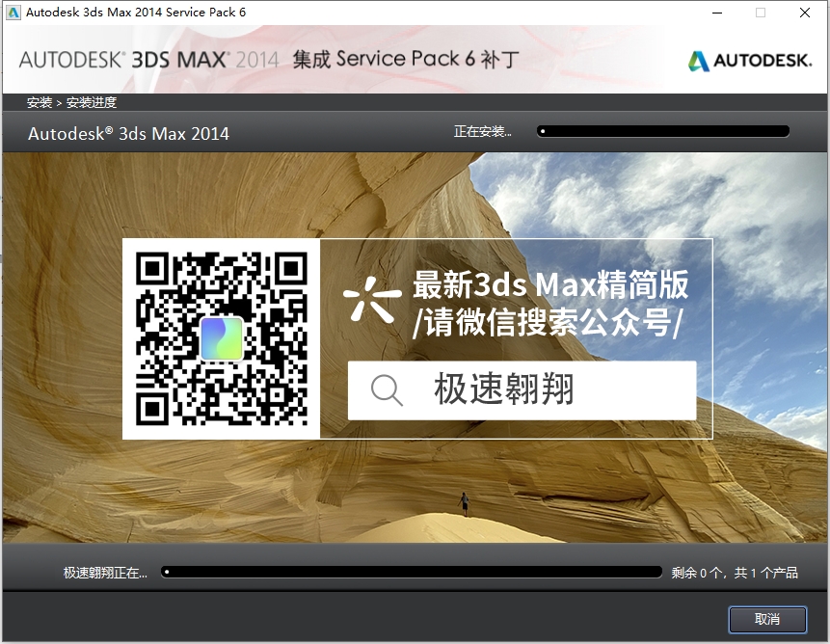Click the Autodesk® 3ds Max 2014 product name
This screenshot has height=644, width=830.
(x=128, y=133)
